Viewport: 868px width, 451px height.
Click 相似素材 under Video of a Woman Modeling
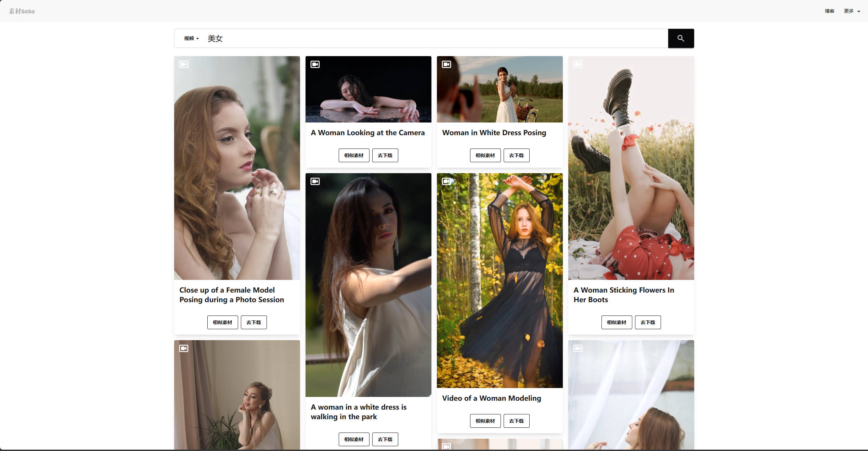485,421
